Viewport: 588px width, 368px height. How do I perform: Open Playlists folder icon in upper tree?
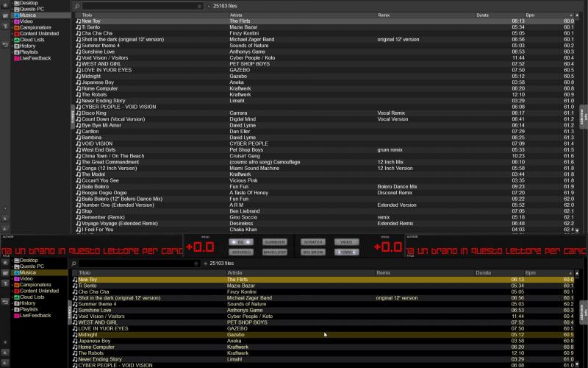point(16,52)
